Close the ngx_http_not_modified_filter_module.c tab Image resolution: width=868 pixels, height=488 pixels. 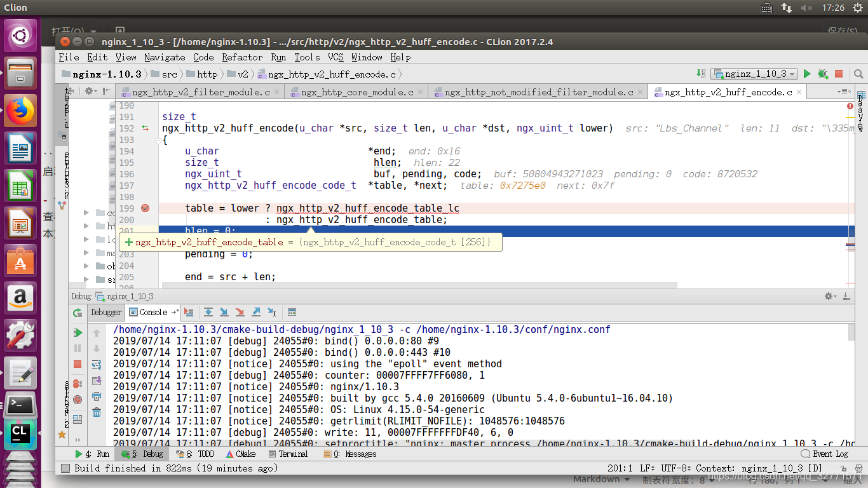click(639, 92)
